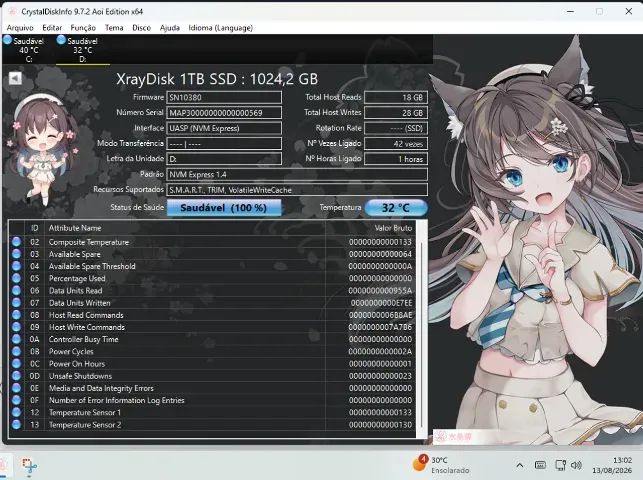This screenshot has width=643, height=480.
Task: Click the Recursos Suportados field
Action: [297, 190]
